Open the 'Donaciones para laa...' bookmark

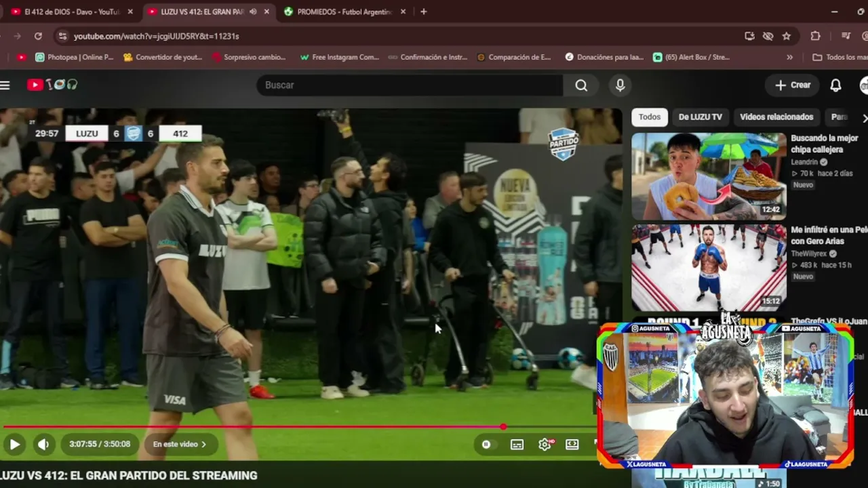point(604,58)
